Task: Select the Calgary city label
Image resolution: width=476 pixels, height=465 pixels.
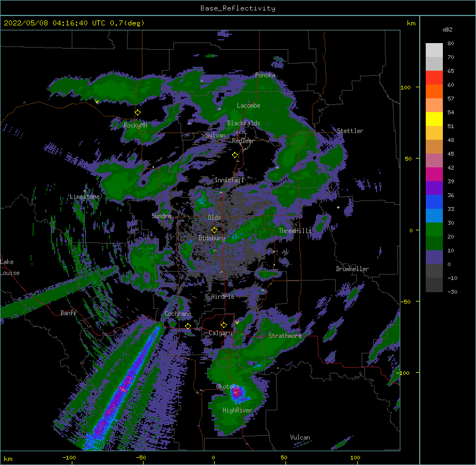Action: pyautogui.click(x=220, y=333)
